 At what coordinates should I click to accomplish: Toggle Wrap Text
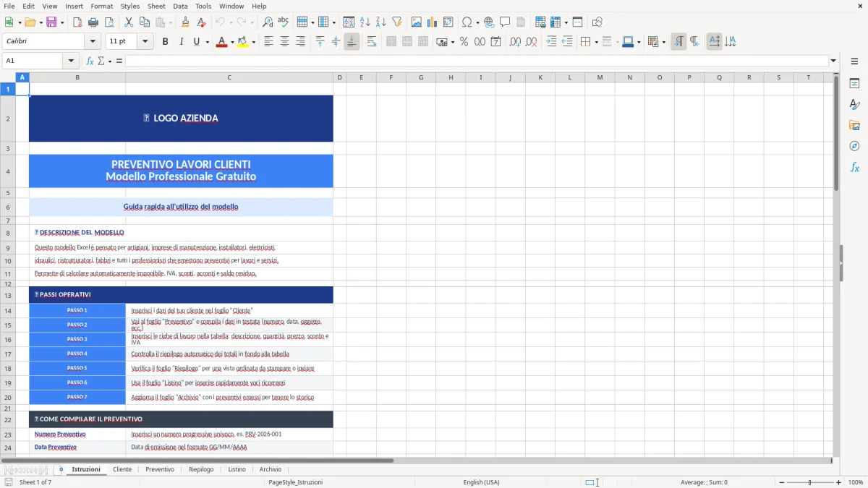pos(372,42)
